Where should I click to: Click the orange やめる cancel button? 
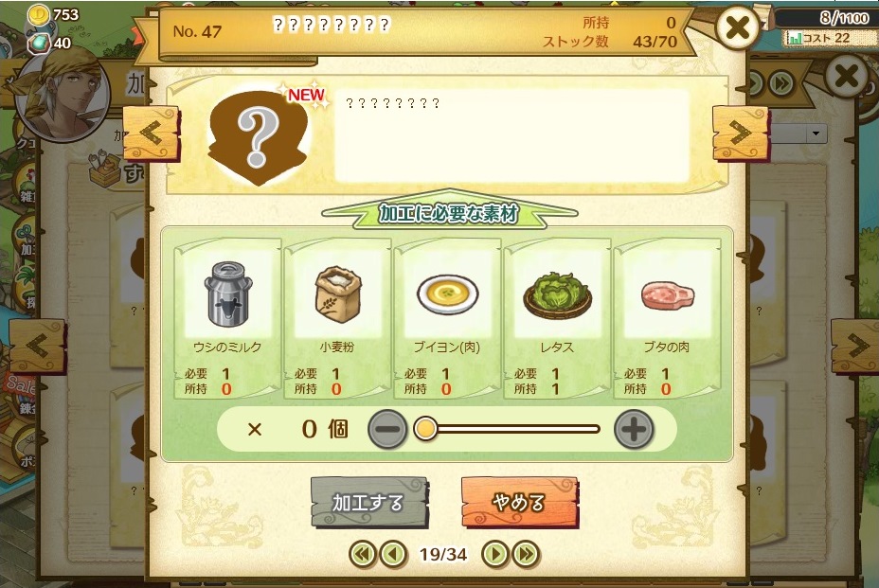click(x=518, y=502)
